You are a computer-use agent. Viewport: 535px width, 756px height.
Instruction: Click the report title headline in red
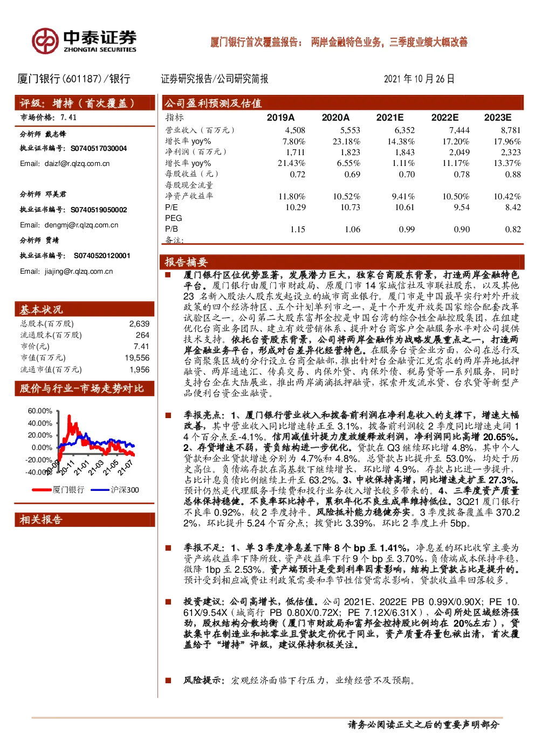pyautogui.click(x=339, y=42)
